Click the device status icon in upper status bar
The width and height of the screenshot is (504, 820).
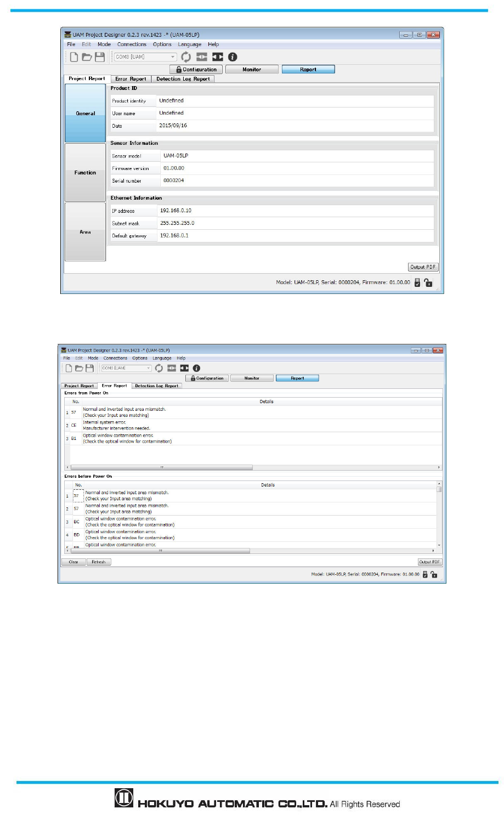[x=417, y=282]
